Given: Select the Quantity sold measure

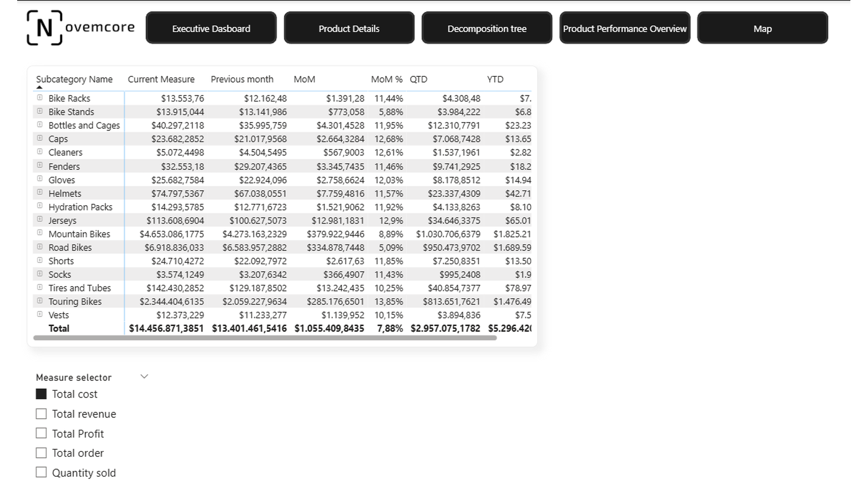Looking at the screenshot, I should point(41,473).
